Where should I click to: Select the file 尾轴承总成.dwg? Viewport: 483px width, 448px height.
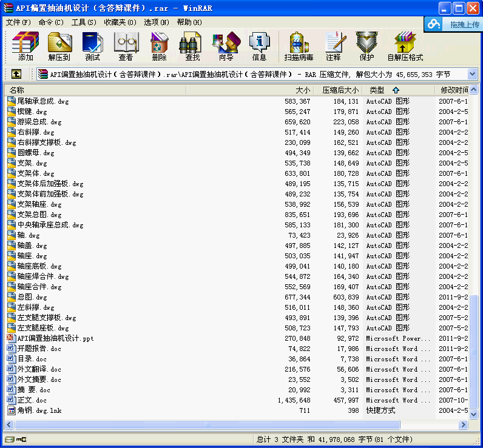coord(43,101)
